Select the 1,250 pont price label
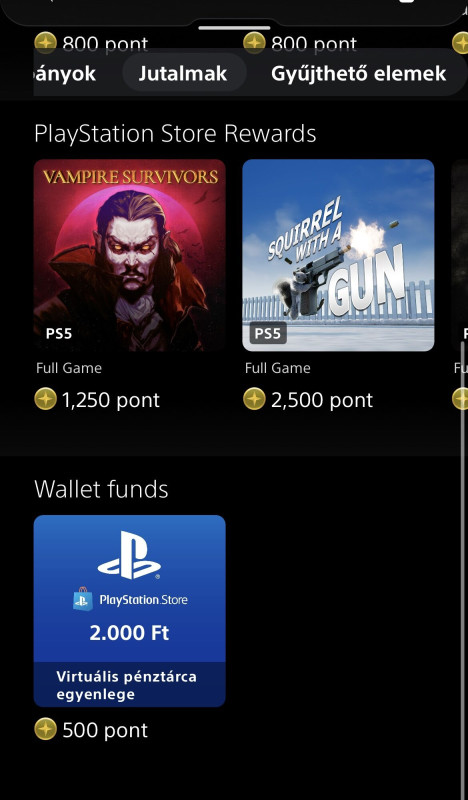Image resolution: width=468 pixels, height=800 pixels. click(111, 399)
